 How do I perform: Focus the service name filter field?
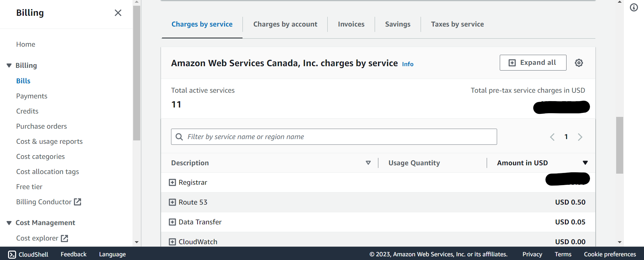click(x=334, y=137)
